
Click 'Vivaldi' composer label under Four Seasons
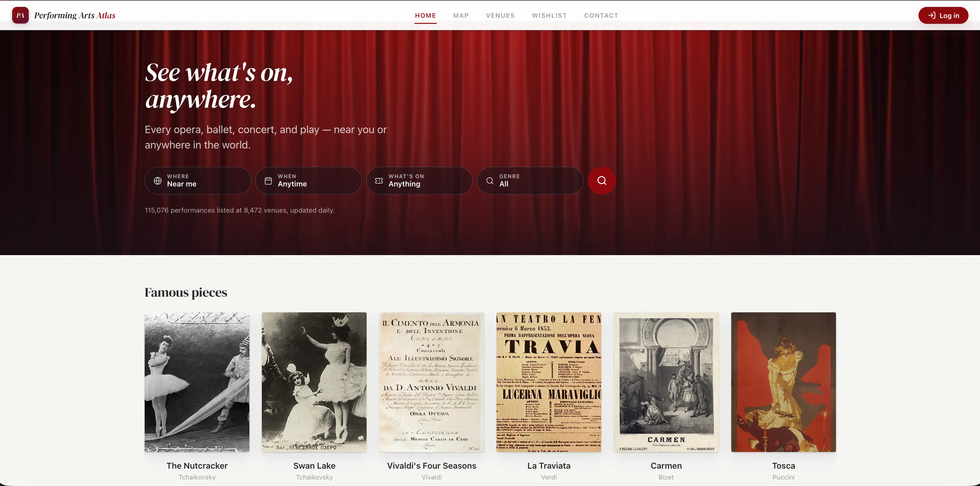point(431,477)
